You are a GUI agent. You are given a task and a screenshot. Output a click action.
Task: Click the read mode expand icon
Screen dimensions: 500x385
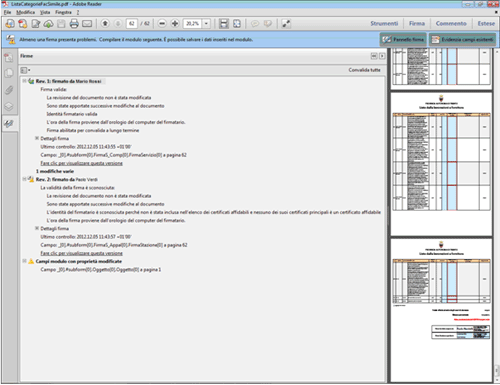(286, 24)
